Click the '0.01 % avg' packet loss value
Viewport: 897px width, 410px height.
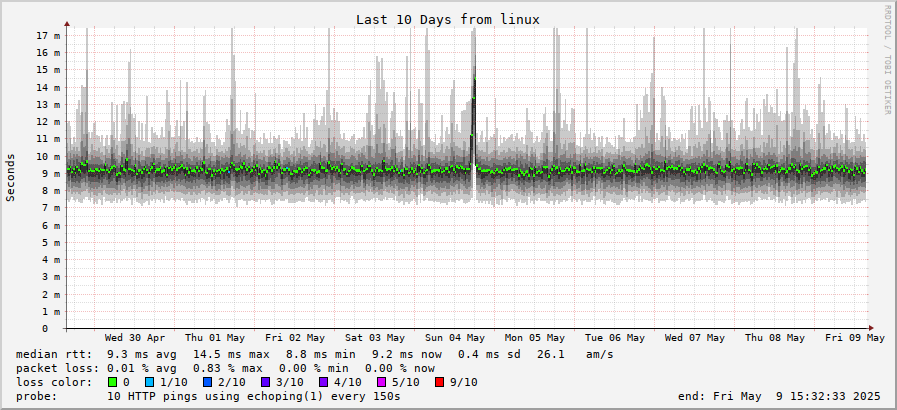142,368
